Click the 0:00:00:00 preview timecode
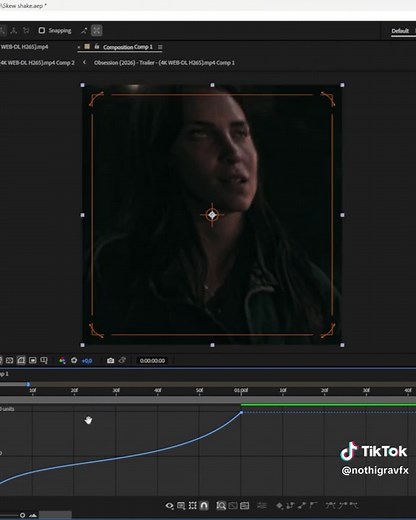 coord(152,361)
